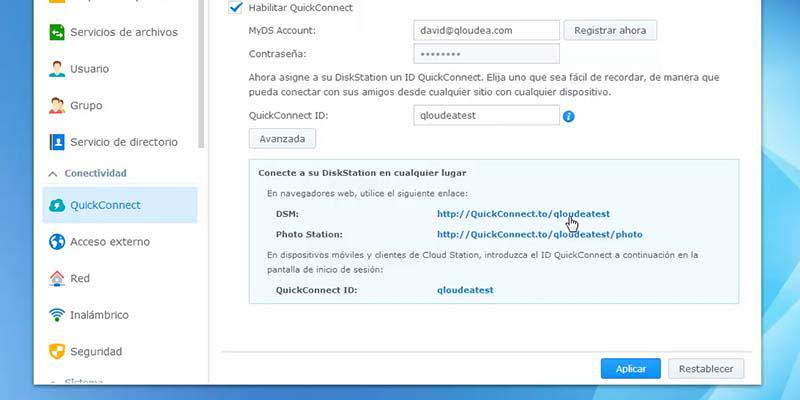Image resolution: width=800 pixels, height=400 pixels.
Task: Click the Grupo people icon
Action: (57, 106)
